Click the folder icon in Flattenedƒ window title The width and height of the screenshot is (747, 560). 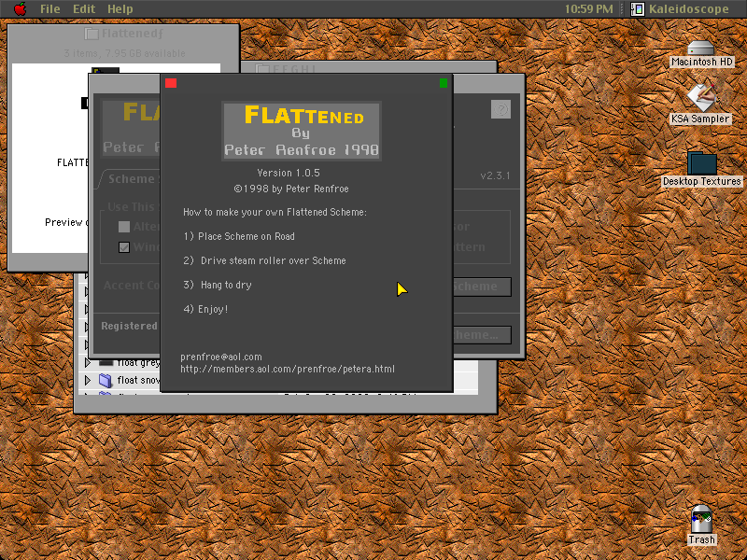coord(92,34)
